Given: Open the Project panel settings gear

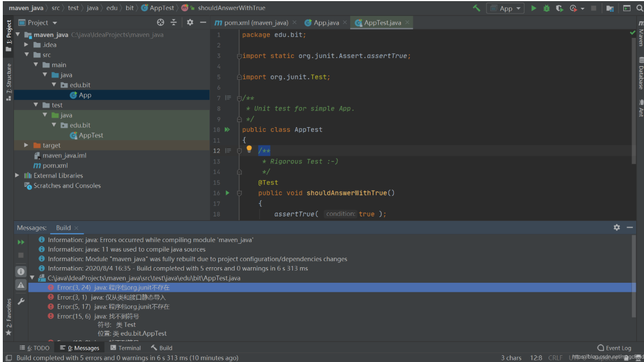Looking at the screenshot, I should pyautogui.click(x=190, y=22).
